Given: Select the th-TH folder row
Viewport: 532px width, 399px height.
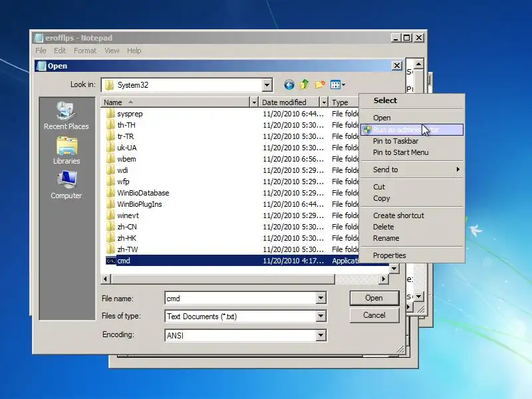Looking at the screenshot, I should coord(231,125).
